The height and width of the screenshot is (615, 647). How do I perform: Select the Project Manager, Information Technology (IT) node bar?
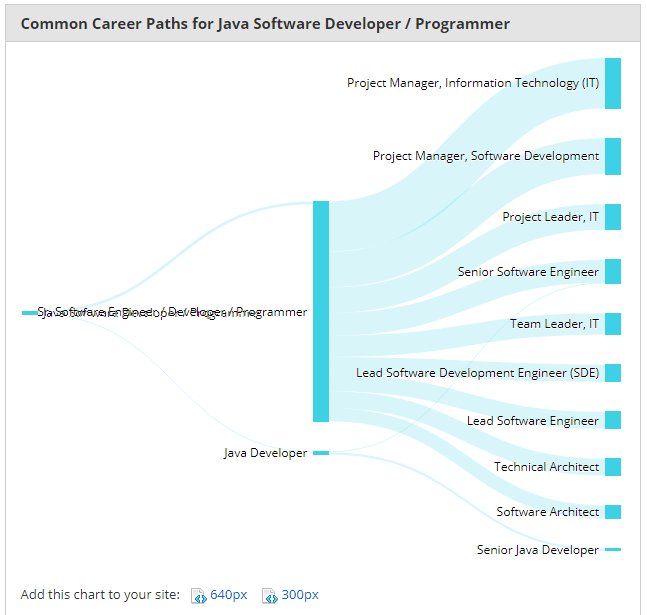click(x=613, y=83)
